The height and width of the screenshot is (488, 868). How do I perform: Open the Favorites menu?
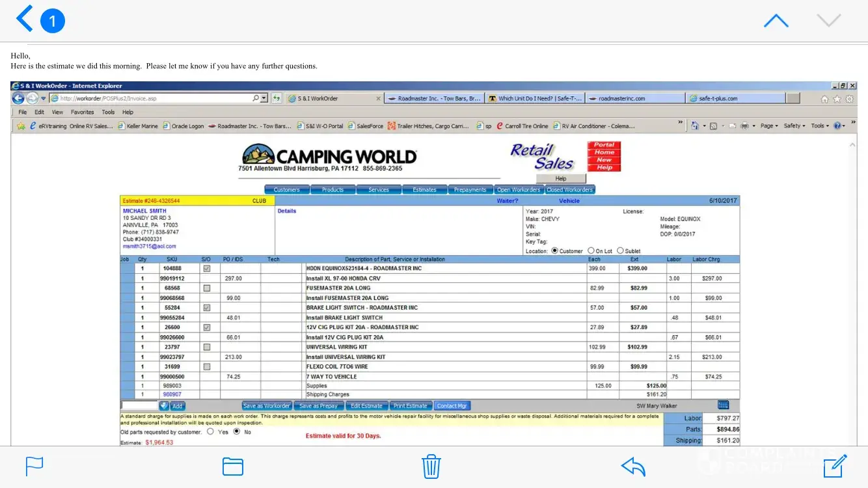click(83, 112)
